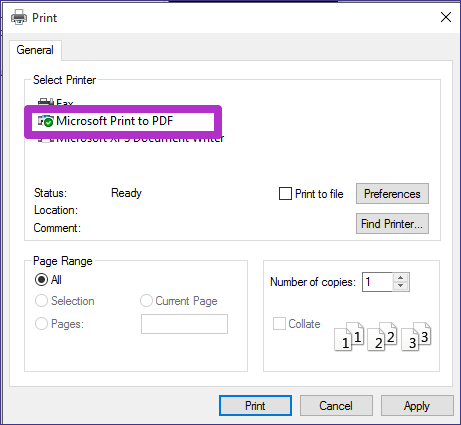This screenshot has width=461, height=425.
Task: Click the collate pages 3 3 illustration
Action: click(x=416, y=336)
